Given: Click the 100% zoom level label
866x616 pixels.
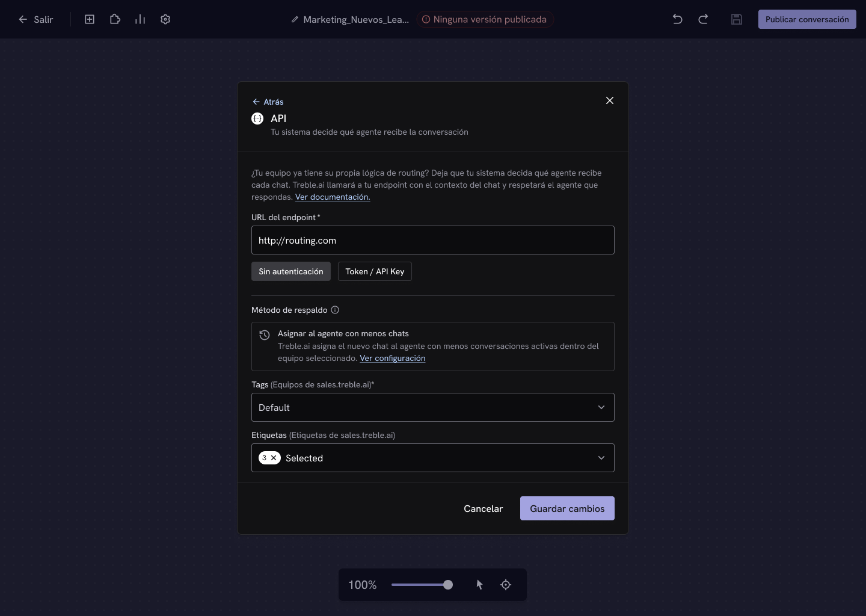Looking at the screenshot, I should point(363,585).
